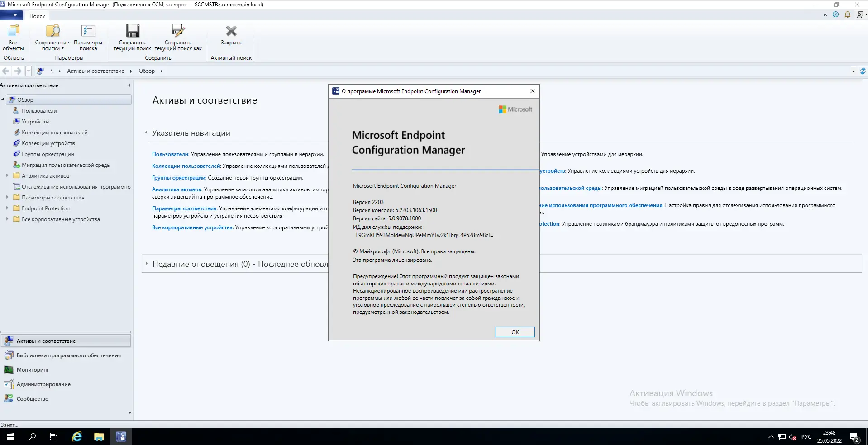Click the support ID string in the dialog

424,235
